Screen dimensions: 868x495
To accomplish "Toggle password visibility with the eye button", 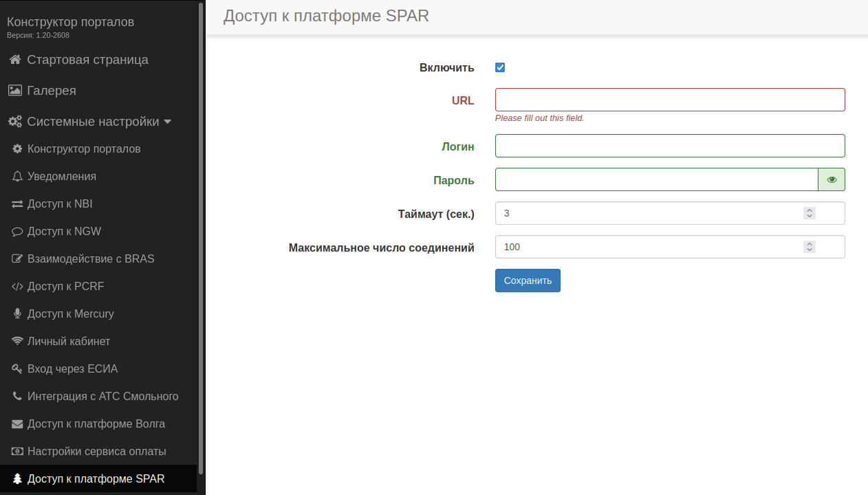I will pyautogui.click(x=832, y=179).
